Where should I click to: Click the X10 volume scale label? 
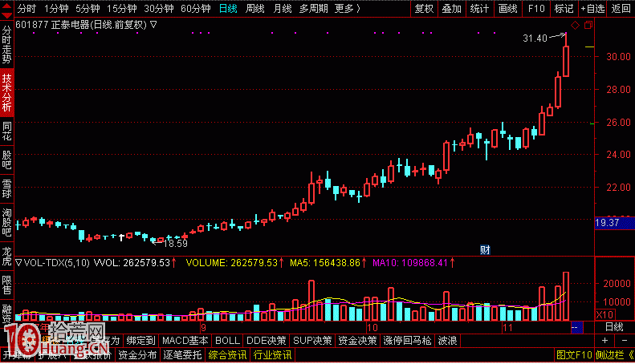[604, 314]
